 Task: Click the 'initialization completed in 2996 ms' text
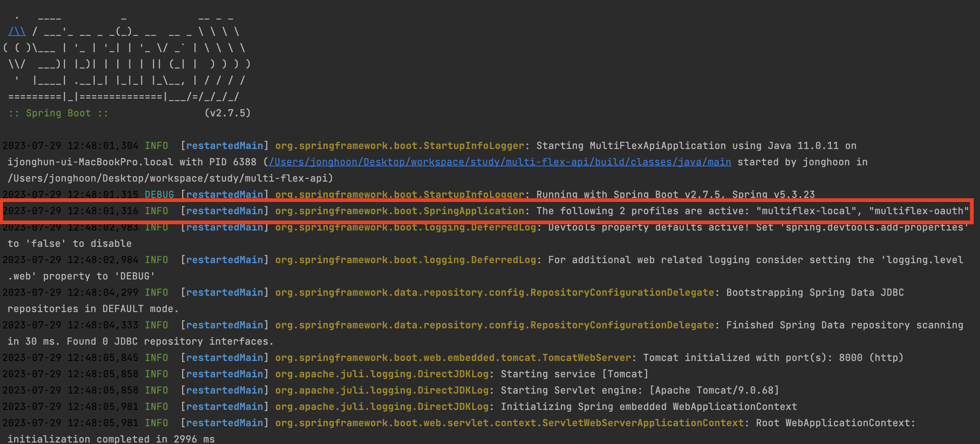pyautogui.click(x=111, y=439)
